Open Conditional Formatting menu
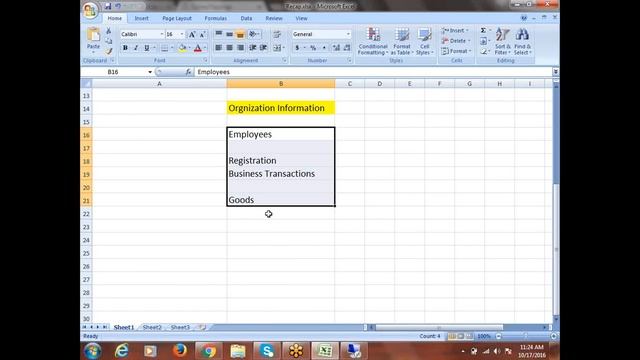 coord(373,41)
